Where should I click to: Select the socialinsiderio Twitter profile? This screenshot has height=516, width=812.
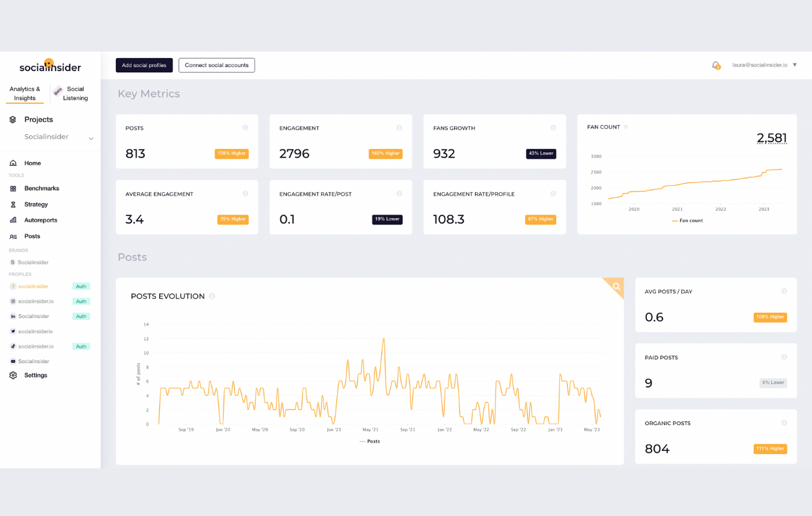pos(35,332)
